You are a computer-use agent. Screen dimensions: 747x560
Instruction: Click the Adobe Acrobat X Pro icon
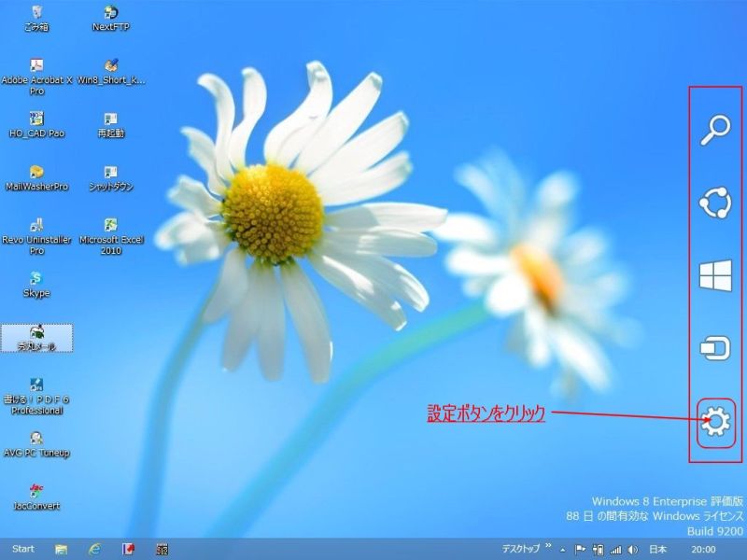pyautogui.click(x=36, y=66)
